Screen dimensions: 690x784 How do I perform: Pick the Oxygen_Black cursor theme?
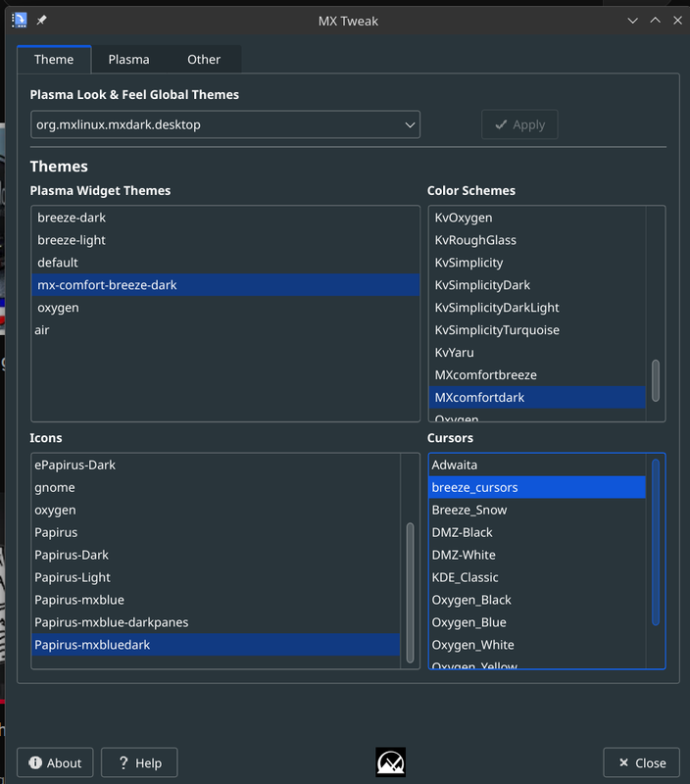tap(537, 600)
